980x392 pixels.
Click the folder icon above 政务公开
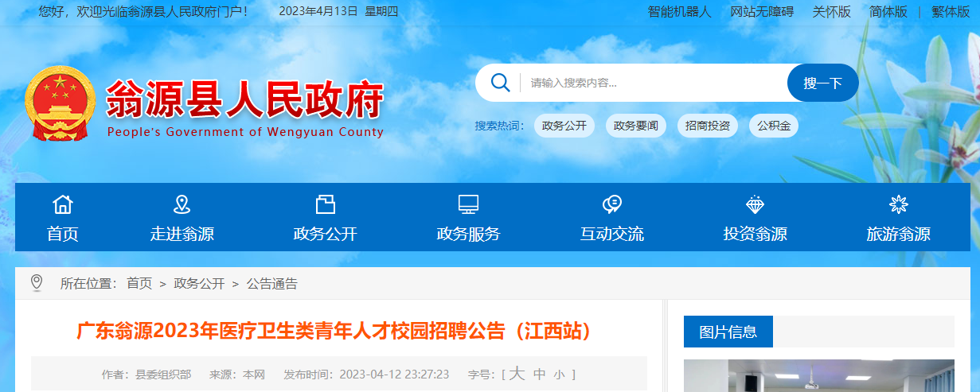(325, 204)
